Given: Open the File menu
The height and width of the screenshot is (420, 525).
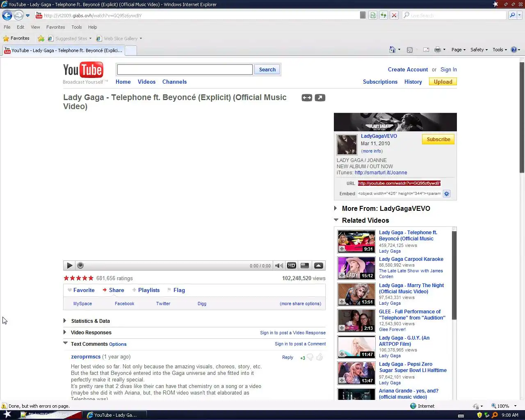Looking at the screenshot, I should click(x=7, y=27).
